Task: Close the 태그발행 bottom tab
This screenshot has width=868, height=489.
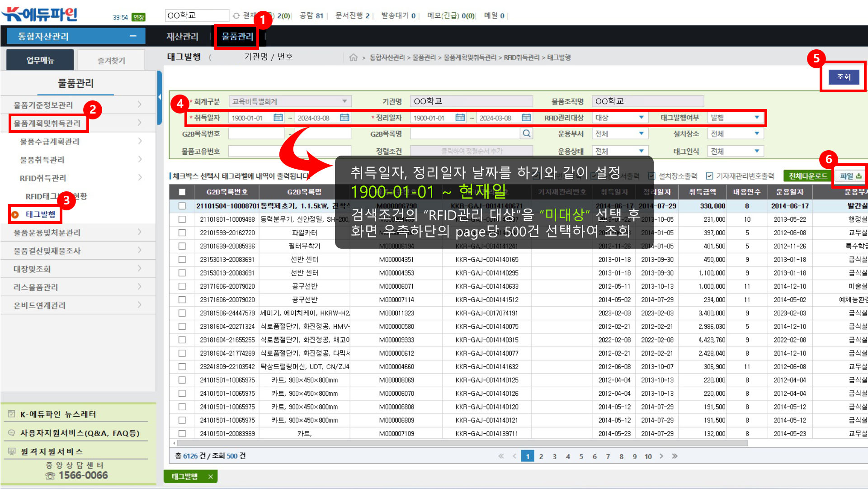Action: 210,476
